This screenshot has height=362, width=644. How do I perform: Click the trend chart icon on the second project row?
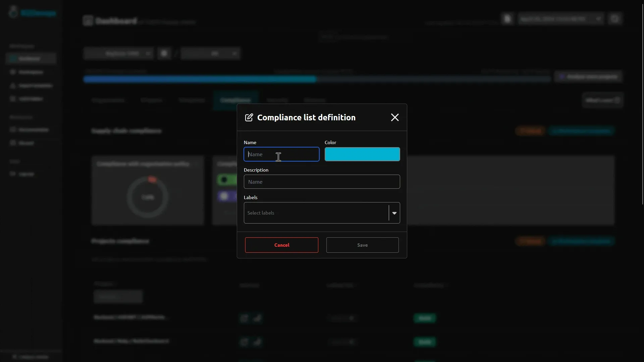[258, 342]
